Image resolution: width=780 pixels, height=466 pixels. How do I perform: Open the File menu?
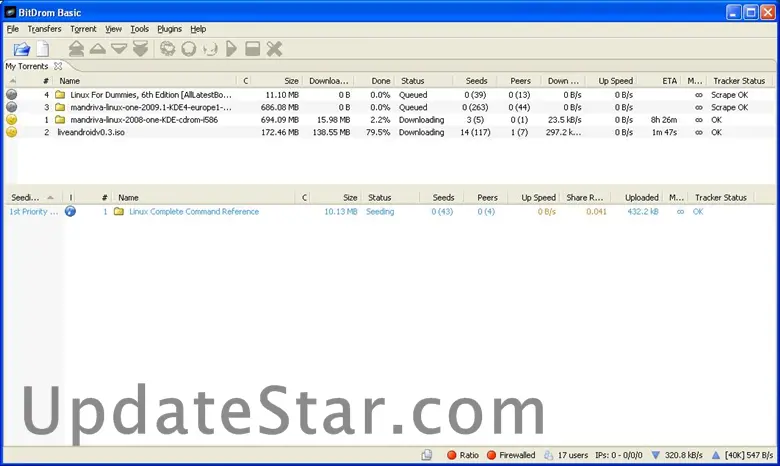click(12, 29)
